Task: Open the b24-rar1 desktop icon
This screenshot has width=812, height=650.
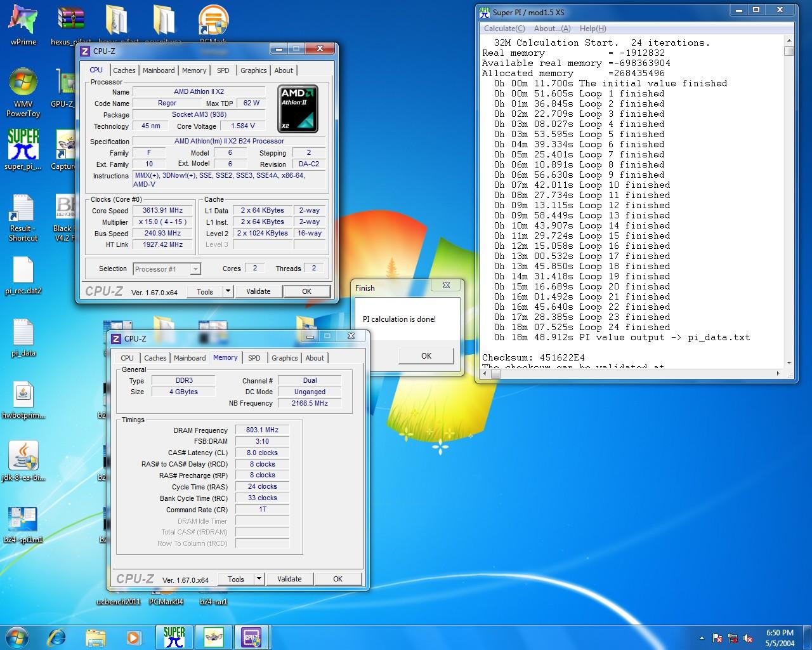Action: (213, 601)
